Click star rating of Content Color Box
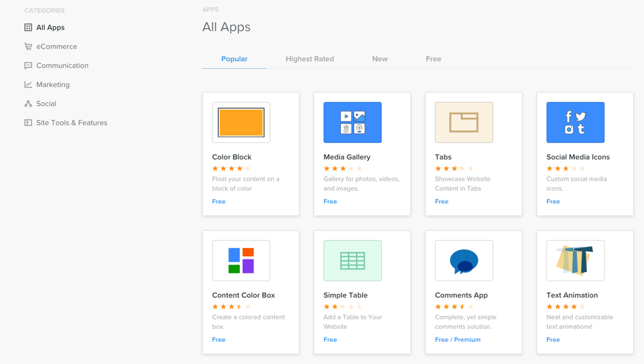The width and height of the screenshot is (644, 364). tap(231, 307)
